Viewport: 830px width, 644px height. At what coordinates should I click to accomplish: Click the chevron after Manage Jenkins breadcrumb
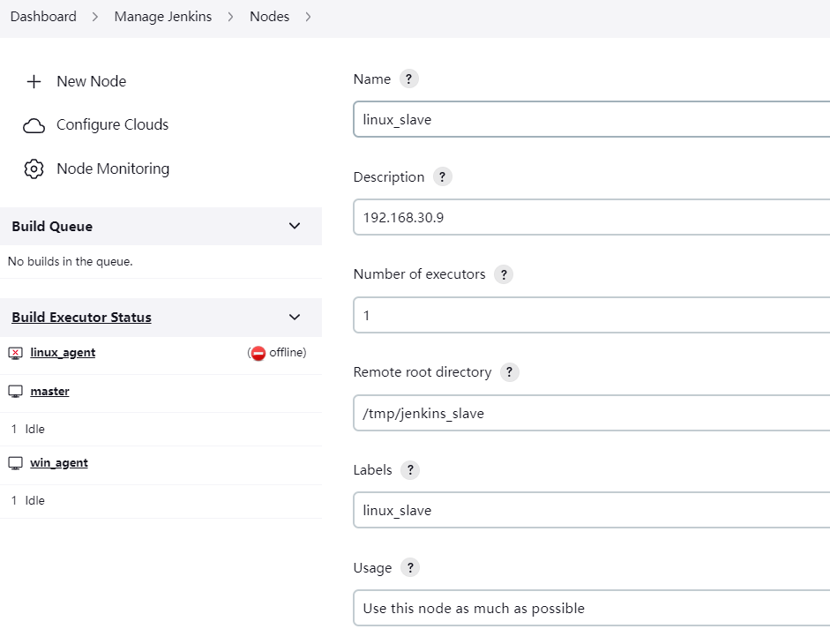click(x=230, y=17)
